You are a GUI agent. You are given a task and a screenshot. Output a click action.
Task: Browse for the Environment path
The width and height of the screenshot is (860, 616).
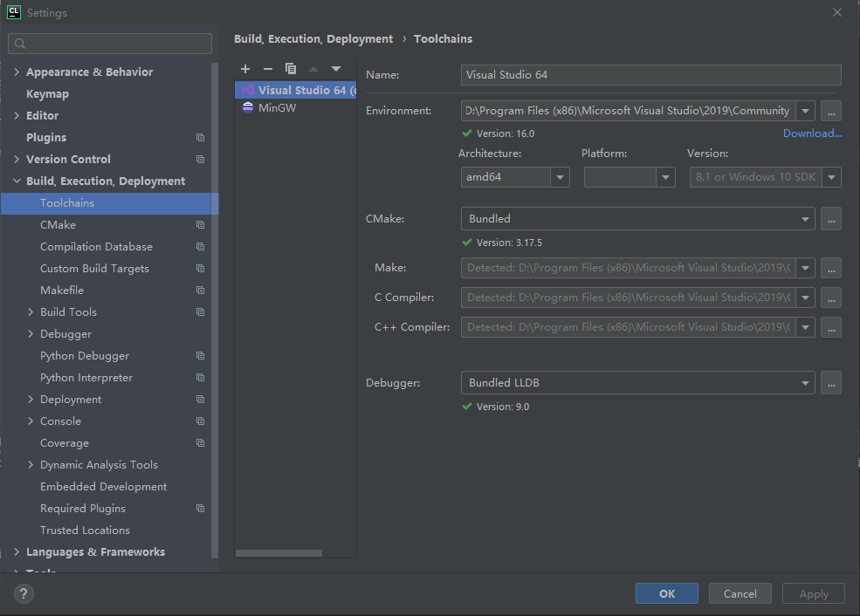pos(831,111)
